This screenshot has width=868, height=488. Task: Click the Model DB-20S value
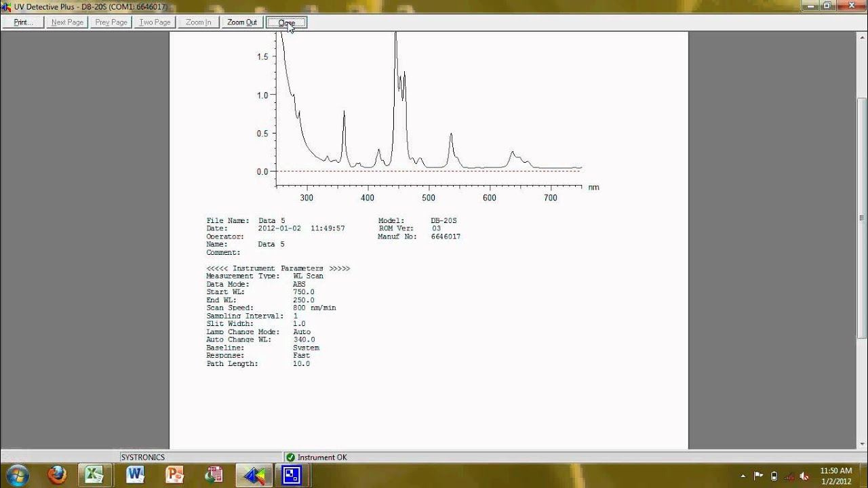(x=443, y=221)
